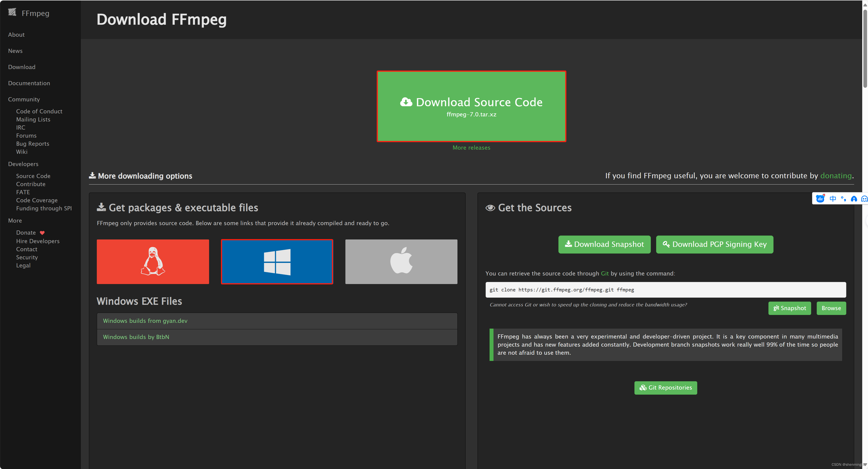Open the Legal sidebar link
868x469 pixels.
click(x=23, y=265)
